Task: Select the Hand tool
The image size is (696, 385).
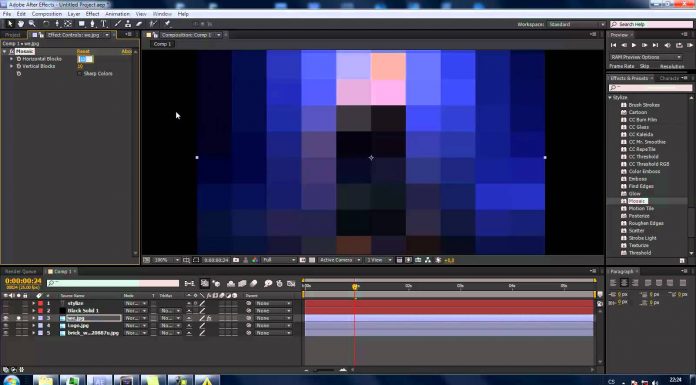Action: 20,24
